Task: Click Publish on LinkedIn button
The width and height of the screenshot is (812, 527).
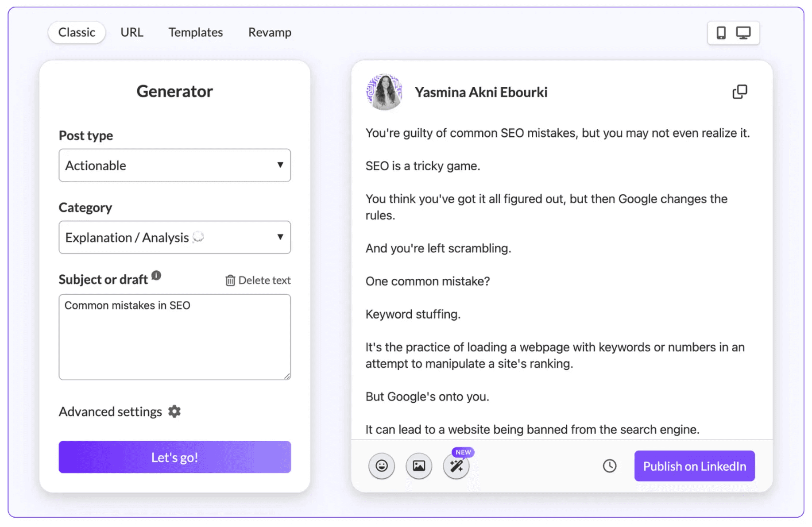Action: click(694, 466)
